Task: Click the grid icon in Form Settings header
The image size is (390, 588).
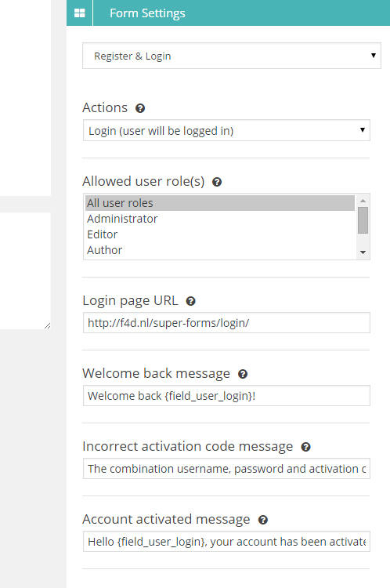Action: pyautogui.click(x=79, y=13)
